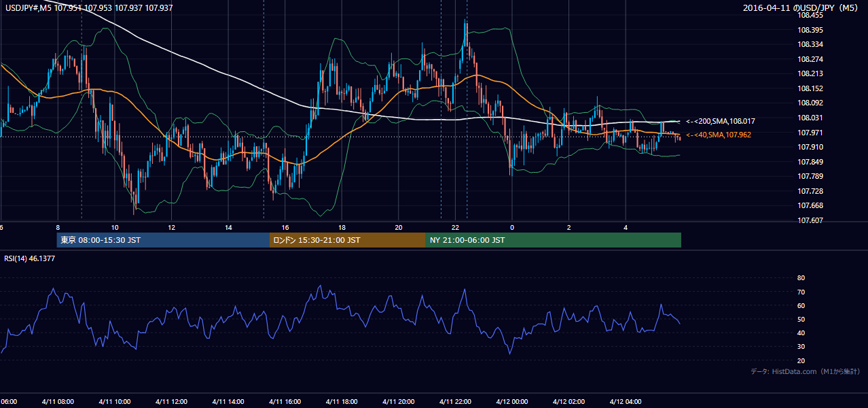Viewport: 868px width, 408px height.
Task: Click price level 107.728 on the axis
Action: coord(810,191)
